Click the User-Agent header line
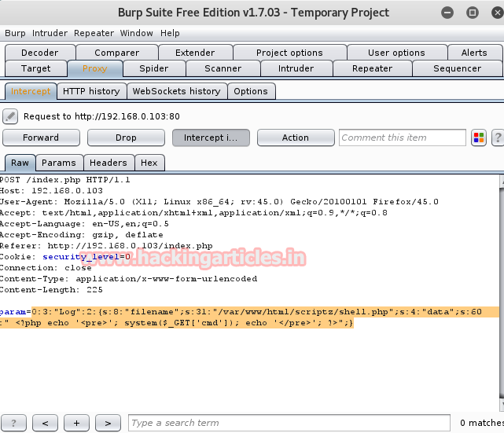 [219, 202]
